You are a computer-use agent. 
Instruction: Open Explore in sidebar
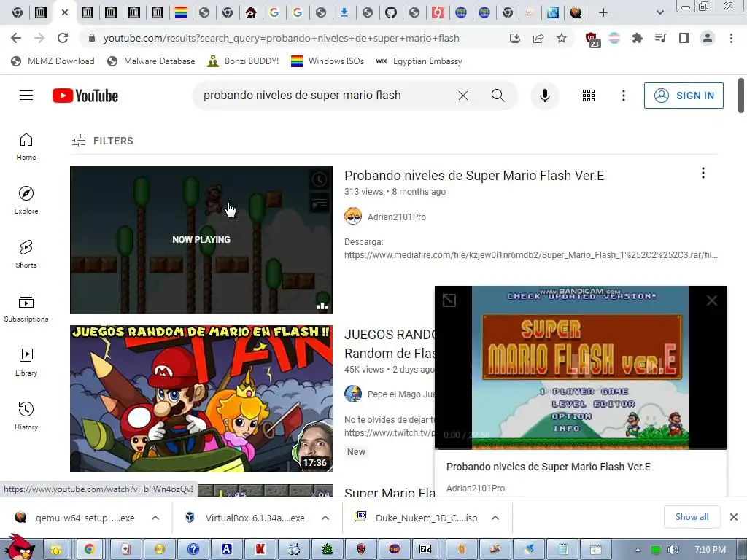(x=26, y=200)
